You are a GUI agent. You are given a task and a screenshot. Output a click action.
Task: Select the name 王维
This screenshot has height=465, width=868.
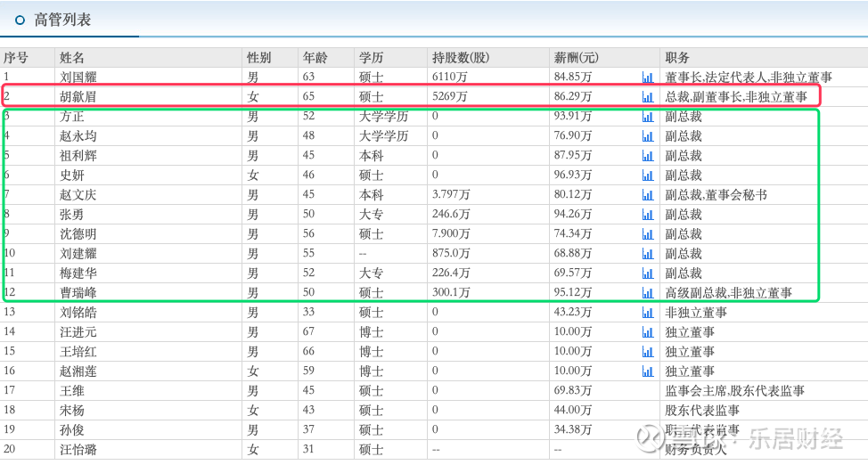pos(72,391)
